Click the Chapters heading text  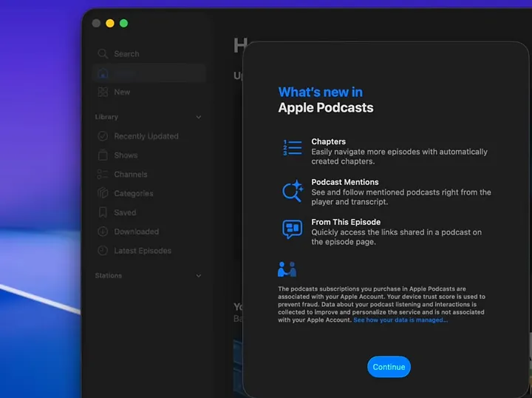point(328,141)
